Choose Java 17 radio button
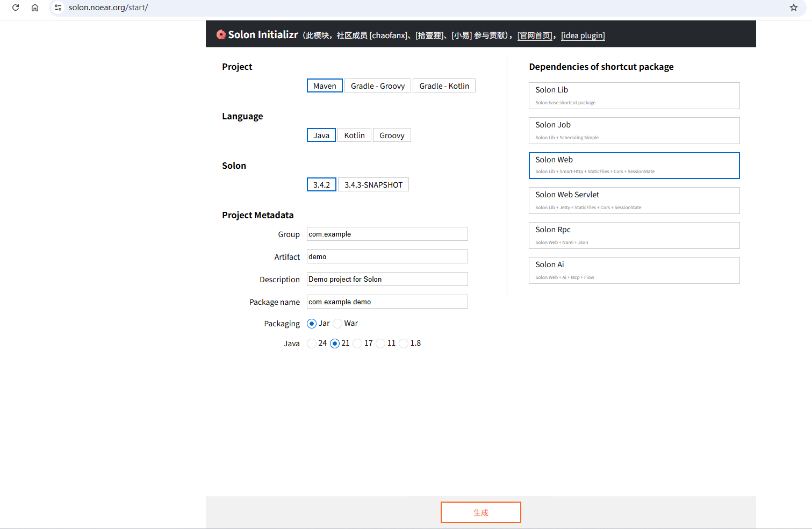The width and height of the screenshot is (812, 529). click(x=357, y=344)
